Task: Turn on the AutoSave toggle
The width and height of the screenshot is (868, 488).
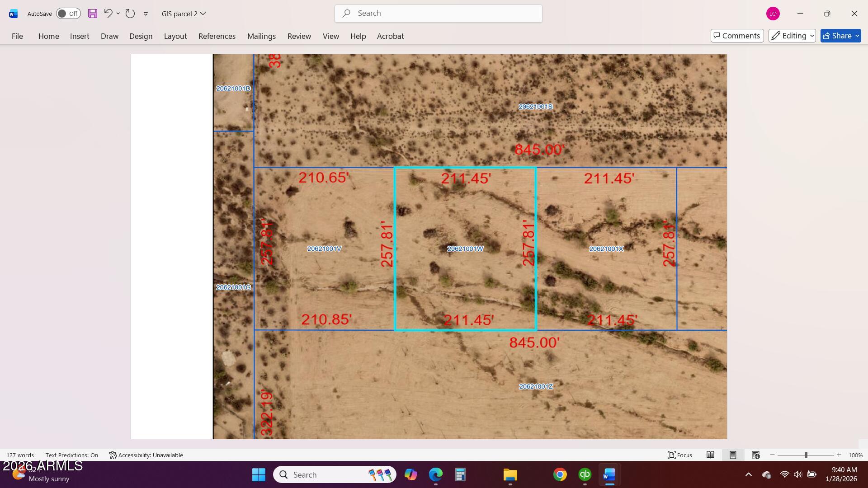Action: pos(68,13)
